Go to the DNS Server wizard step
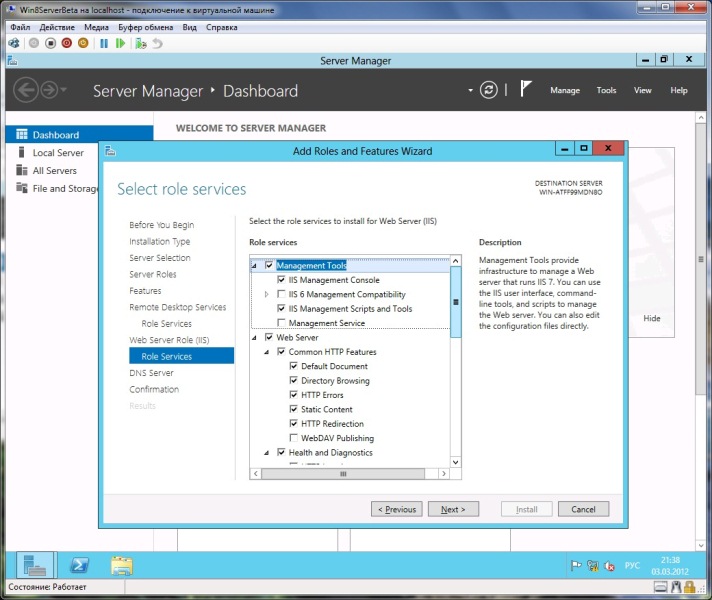This screenshot has width=712, height=600. point(151,373)
